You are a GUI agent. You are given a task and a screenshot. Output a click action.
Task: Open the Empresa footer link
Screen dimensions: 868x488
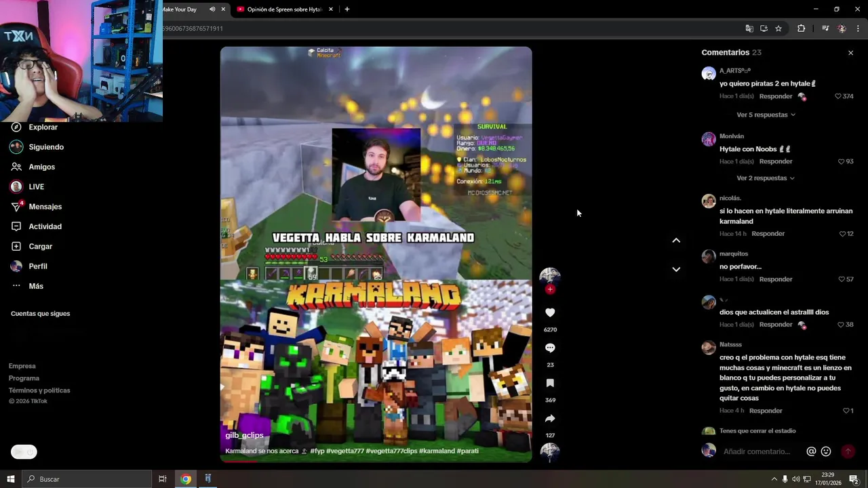point(22,366)
